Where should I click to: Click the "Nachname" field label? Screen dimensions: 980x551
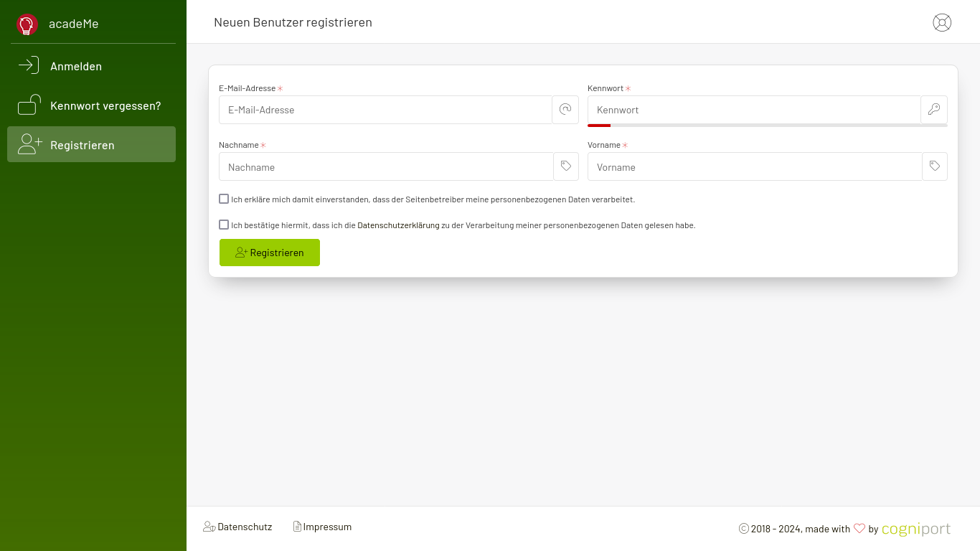pos(238,145)
